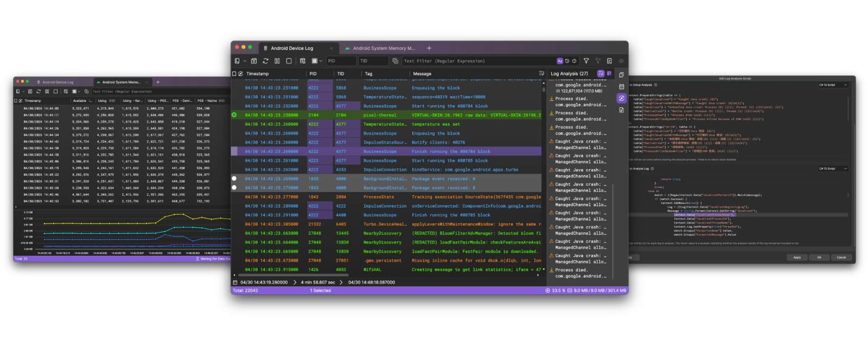The image size is (868, 347).
Task: Click the 1 Selected status text
Action: pos(321,291)
